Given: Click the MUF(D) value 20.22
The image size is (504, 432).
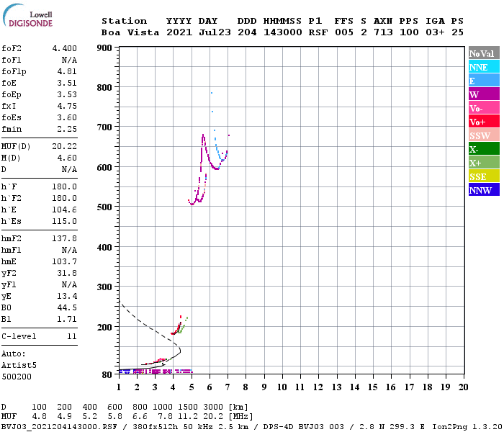Looking at the screenshot, I should (x=65, y=146).
